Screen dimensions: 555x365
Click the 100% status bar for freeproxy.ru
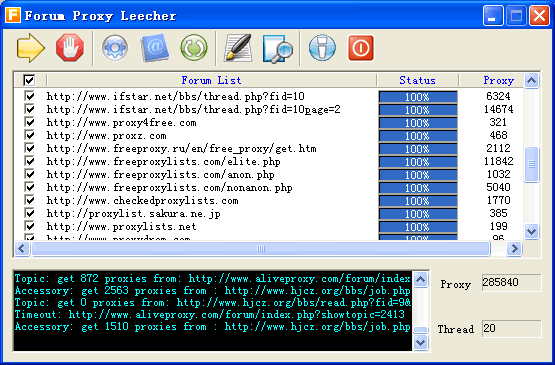coord(418,149)
